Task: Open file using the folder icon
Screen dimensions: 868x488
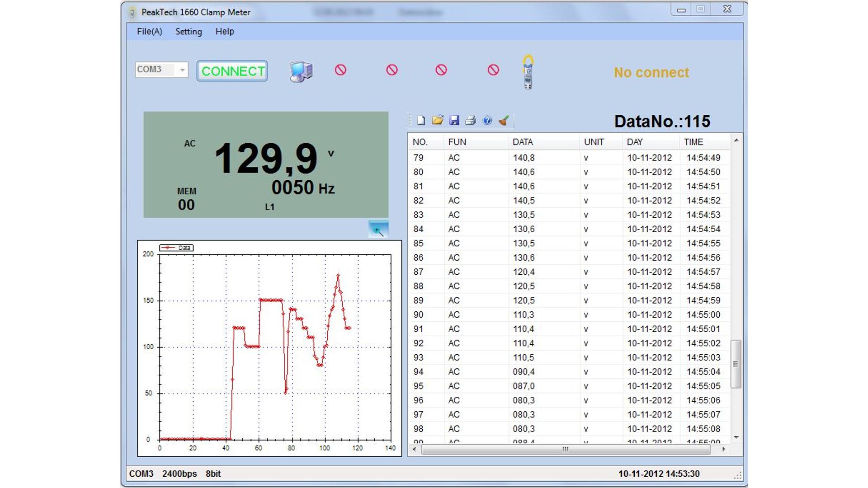Action: tap(437, 120)
